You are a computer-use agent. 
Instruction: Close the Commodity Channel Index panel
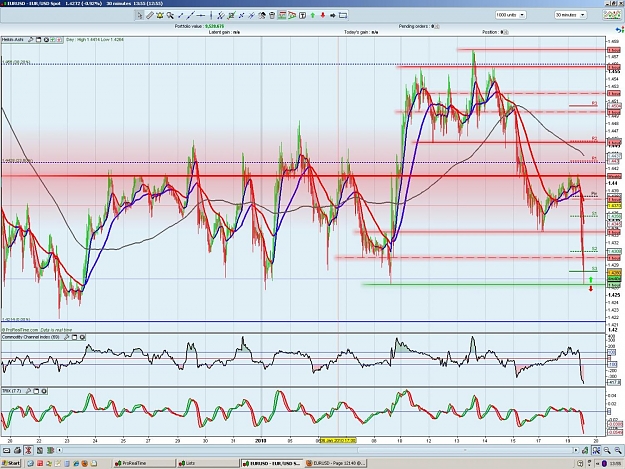83,338
